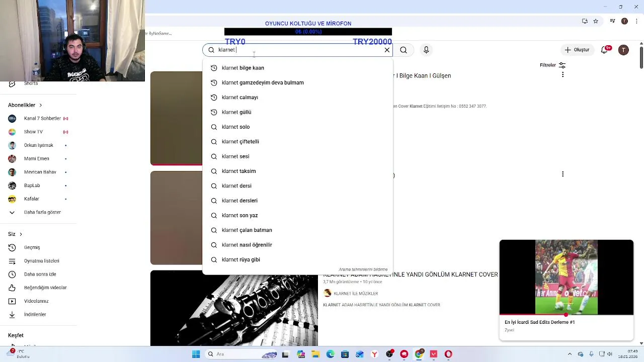Choose the "klarnet çalan batman" suggestion
Image resolution: width=644 pixels, height=362 pixels.
pyautogui.click(x=297, y=230)
